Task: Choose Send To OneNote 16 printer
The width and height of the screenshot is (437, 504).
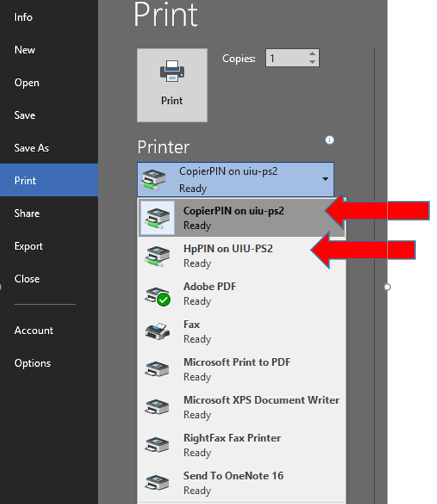Action: coord(233,483)
